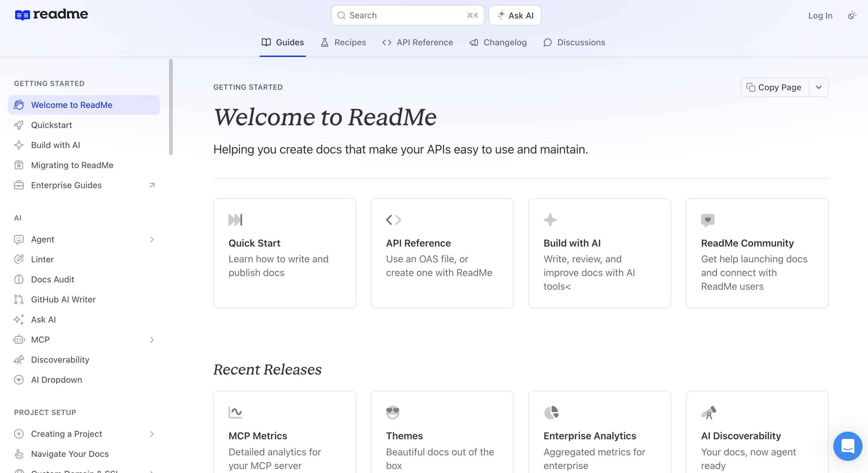The image size is (868, 473).
Task: Open the API Reference tab
Action: (x=418, y=43)
